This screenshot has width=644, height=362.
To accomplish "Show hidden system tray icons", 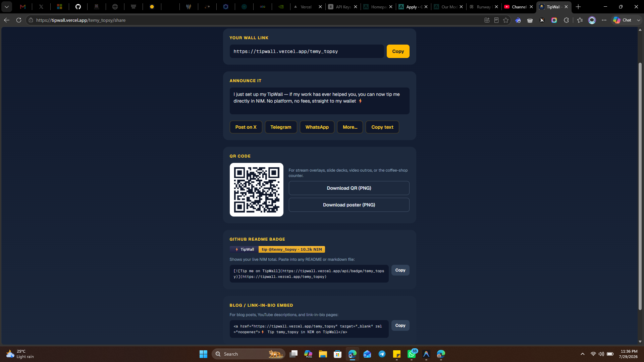I will (x=583, y=354).
